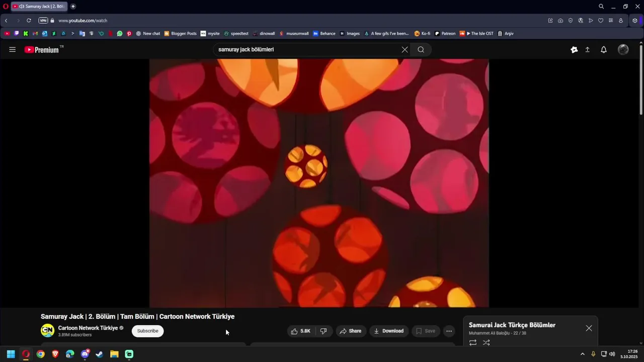Open the taskbar volume control
The width and height of the screenshot is (644, 362).
612,354
